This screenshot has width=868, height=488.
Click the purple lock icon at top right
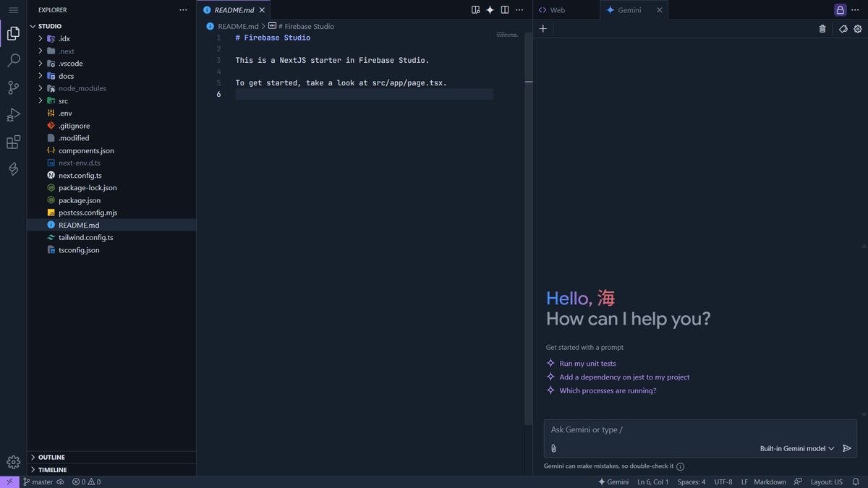tap(840, 10)
